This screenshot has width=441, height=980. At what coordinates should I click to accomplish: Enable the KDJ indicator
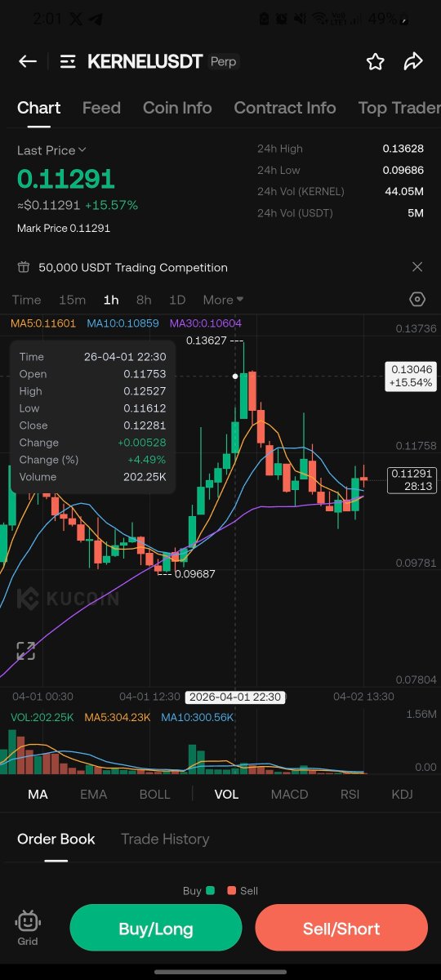(402, 794)
